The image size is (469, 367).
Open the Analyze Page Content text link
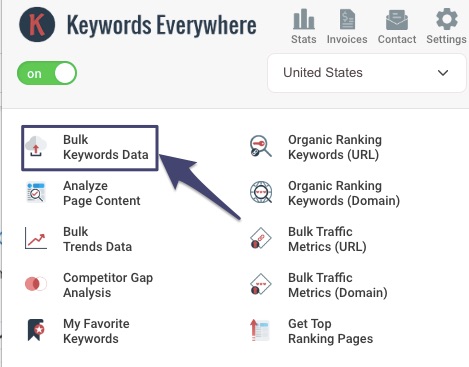[x=102, y=193]
